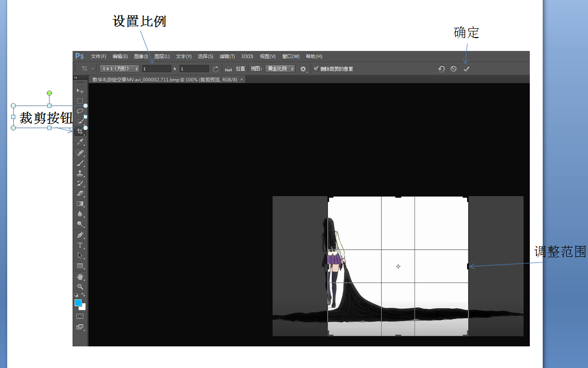Screen dimensions: 588x368
Task: Select the Clone Stamp tool
Action: [80, 173]
